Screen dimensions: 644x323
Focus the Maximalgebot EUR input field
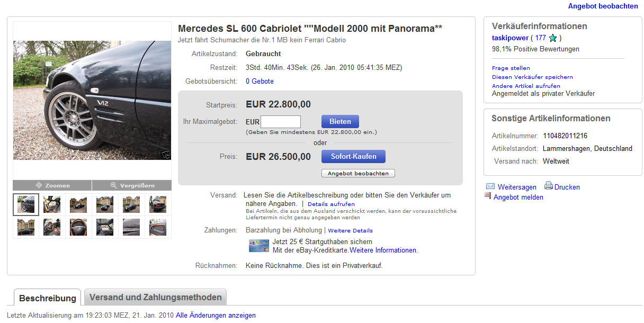click(281, 121)
